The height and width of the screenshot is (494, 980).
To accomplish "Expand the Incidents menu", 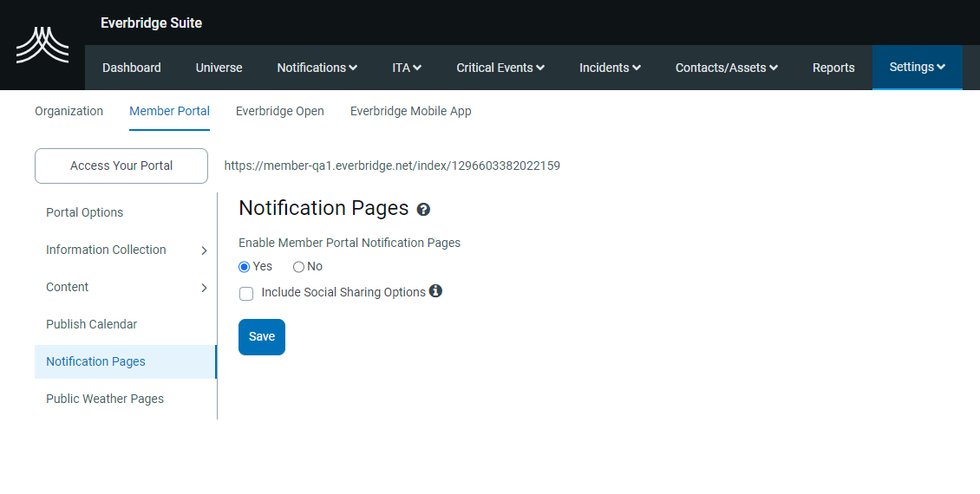I will click(610, 68).
